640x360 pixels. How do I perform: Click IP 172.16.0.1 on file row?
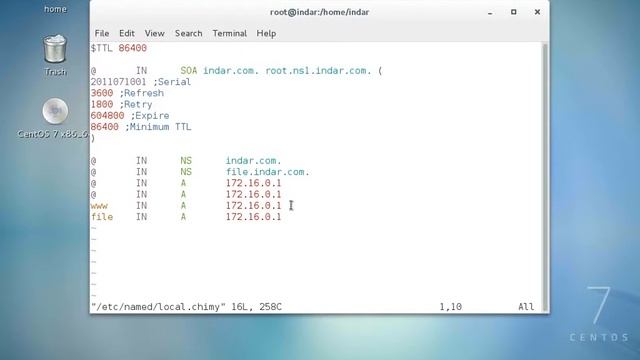coord(253,217)
